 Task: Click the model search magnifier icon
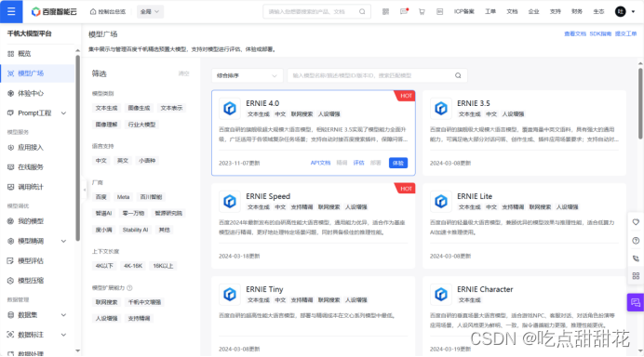tap(458, 75)
